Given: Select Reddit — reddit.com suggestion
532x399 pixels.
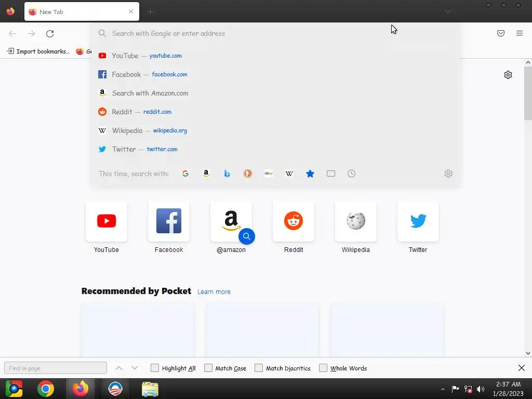Looking at the screenshot, I should [275, 112].
